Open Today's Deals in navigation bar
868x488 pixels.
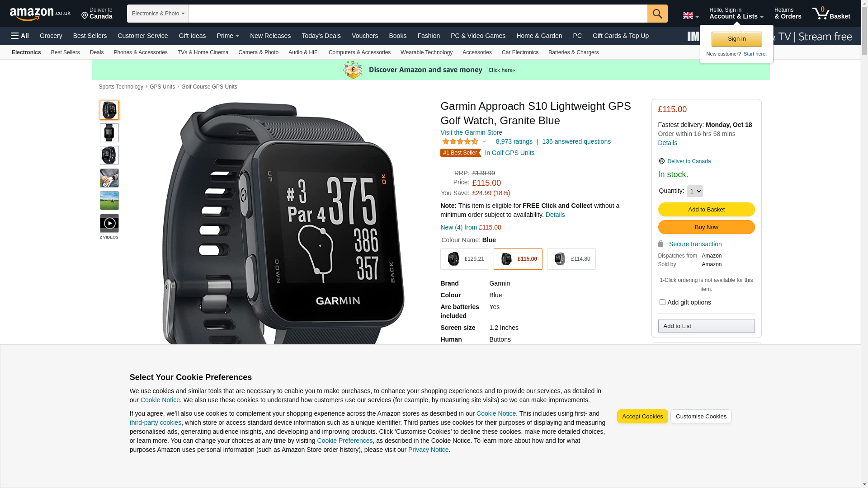[x=321, y=36]
